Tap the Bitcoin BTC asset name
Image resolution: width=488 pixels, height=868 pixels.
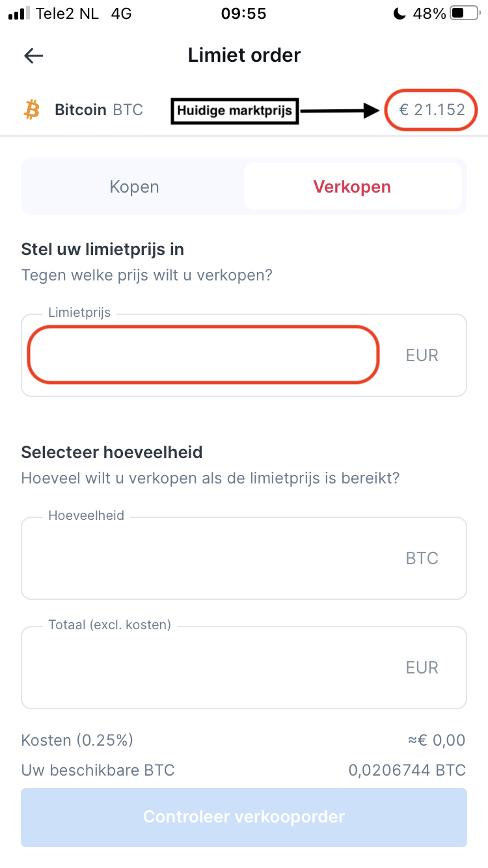(99, 110)
